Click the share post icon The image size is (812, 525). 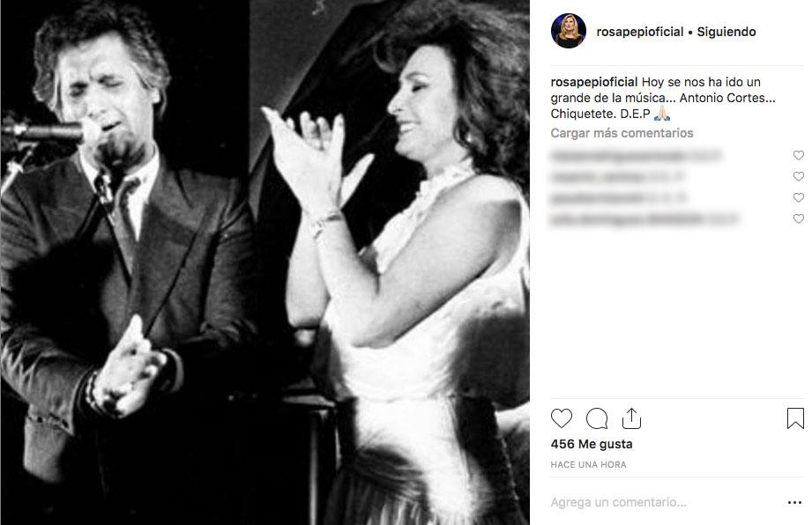[x=631, y=418]
